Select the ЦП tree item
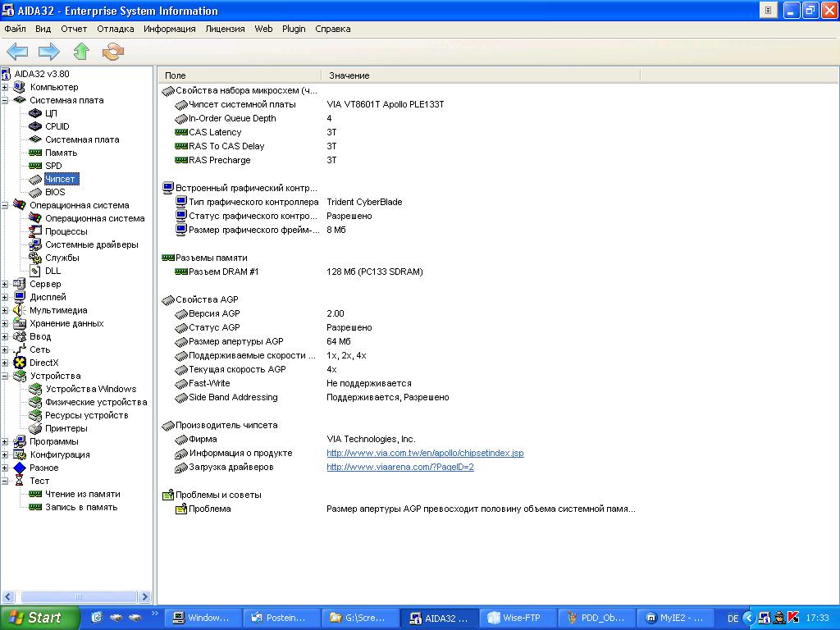 point(51,113)
